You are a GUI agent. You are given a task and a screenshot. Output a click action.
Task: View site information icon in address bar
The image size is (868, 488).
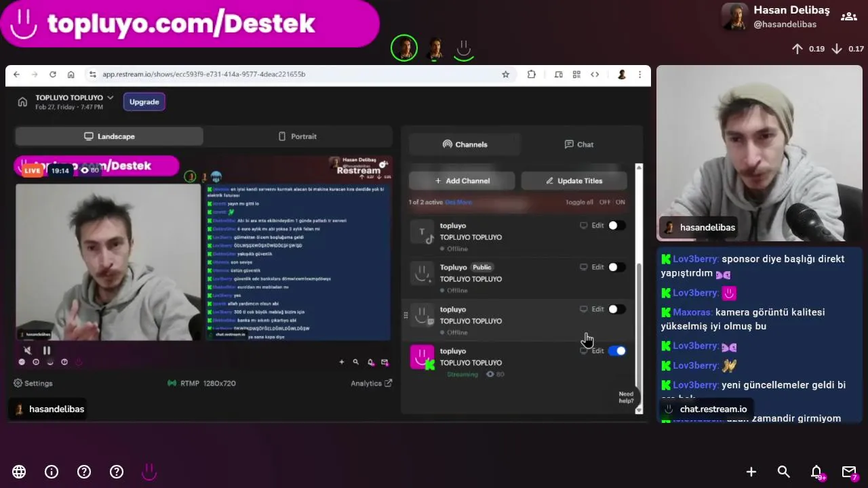tap(92, 75)
